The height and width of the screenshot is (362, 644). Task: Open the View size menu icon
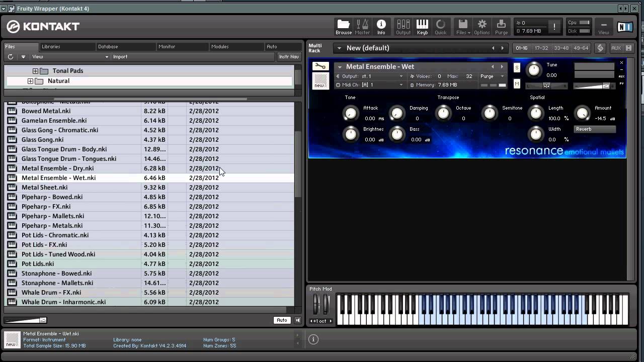click(x=603, y=27)
